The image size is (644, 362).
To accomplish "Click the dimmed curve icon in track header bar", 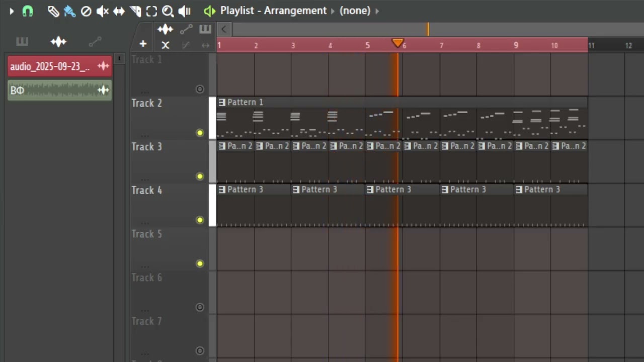I will click(186, 45).
